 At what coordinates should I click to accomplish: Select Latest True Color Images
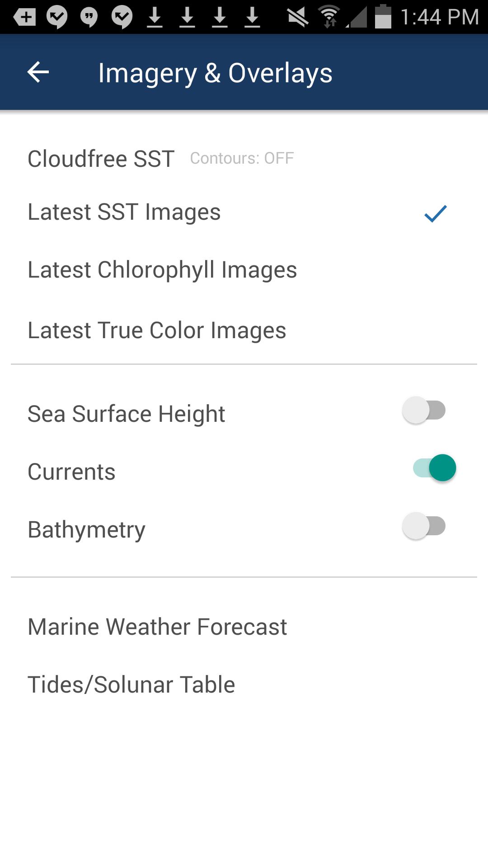pos(244,330)
